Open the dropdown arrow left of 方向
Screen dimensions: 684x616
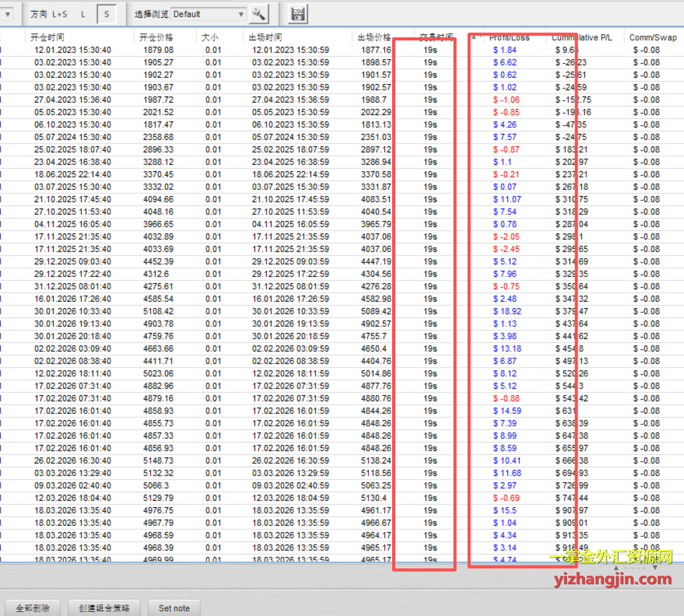(7, 14)
